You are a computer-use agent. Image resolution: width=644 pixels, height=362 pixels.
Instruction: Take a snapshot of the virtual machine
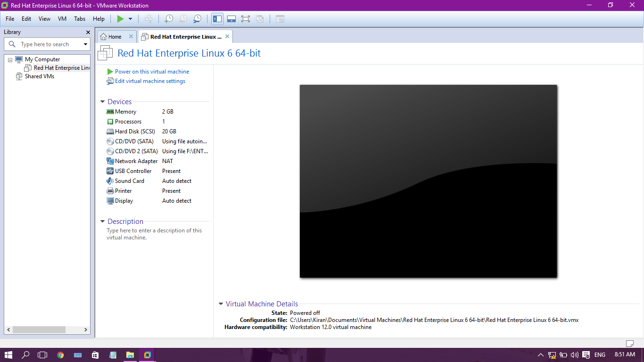(168, 19)
